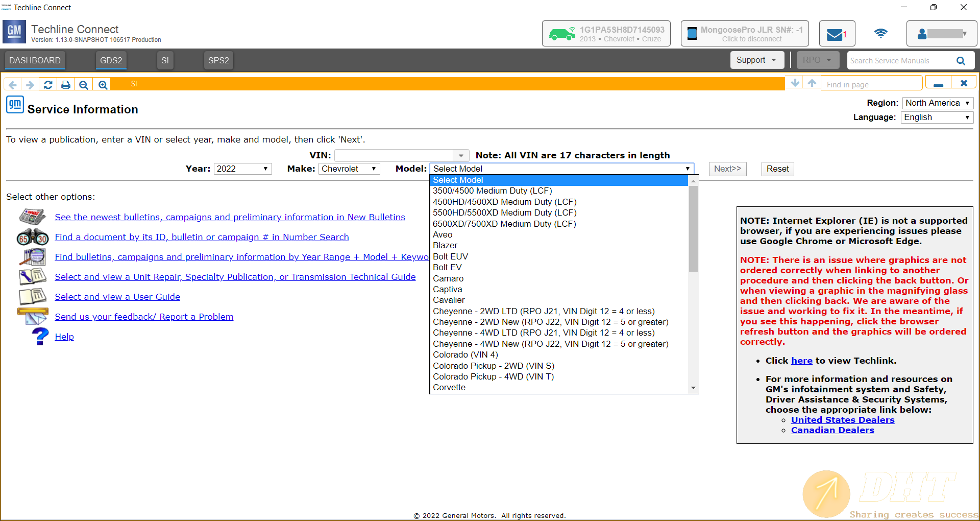Click the print page icon
Viewport: 980px width, 521px height.
66,85
